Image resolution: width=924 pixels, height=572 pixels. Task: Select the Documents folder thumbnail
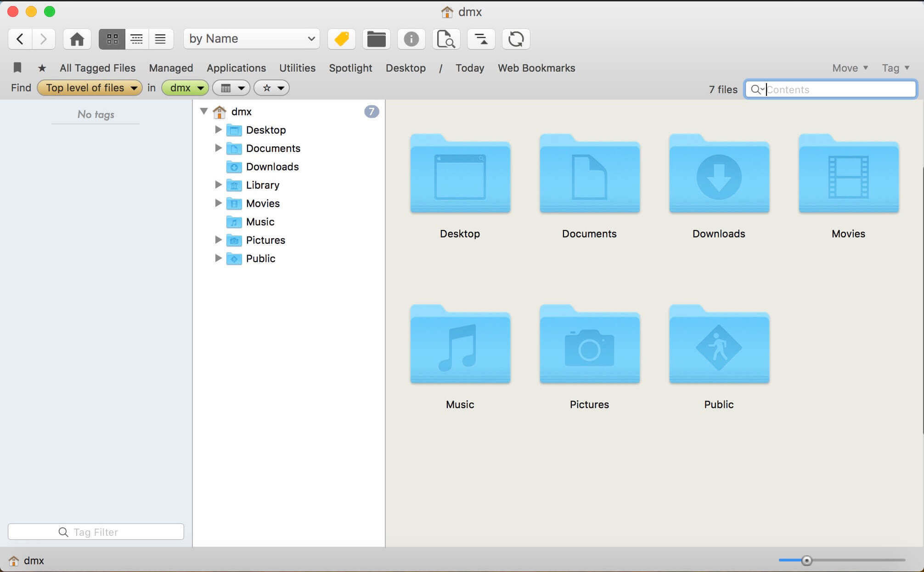click(x=590, y=174)
